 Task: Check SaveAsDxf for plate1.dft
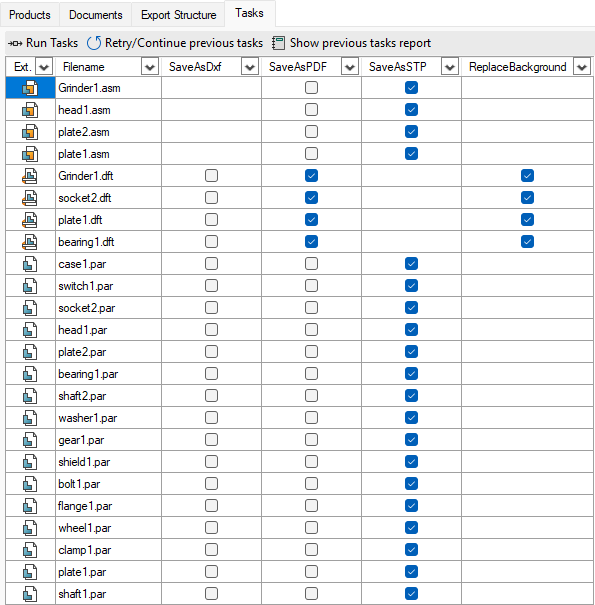tap(211, 220)
